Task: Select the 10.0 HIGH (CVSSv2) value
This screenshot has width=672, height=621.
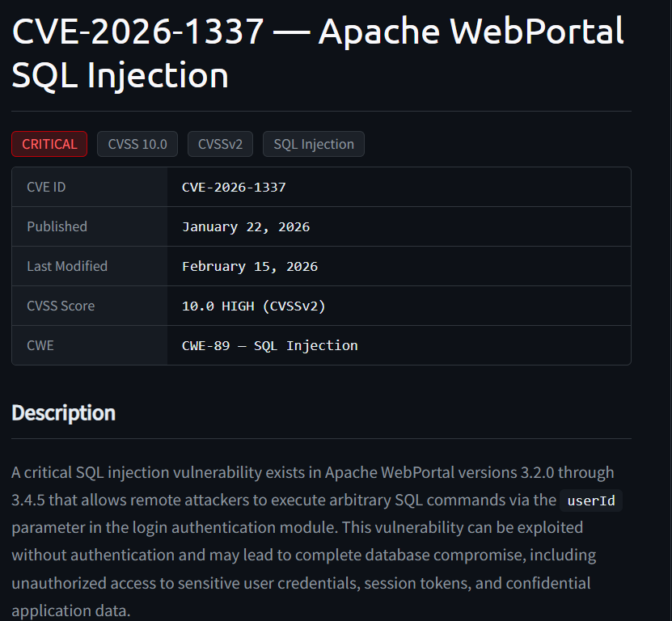Action: click(254, 306)
